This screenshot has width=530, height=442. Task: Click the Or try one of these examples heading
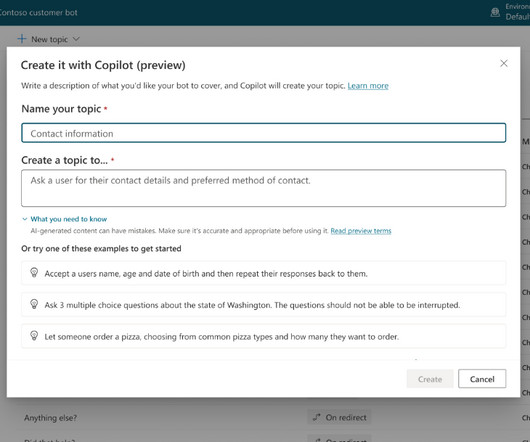[101, 249]
